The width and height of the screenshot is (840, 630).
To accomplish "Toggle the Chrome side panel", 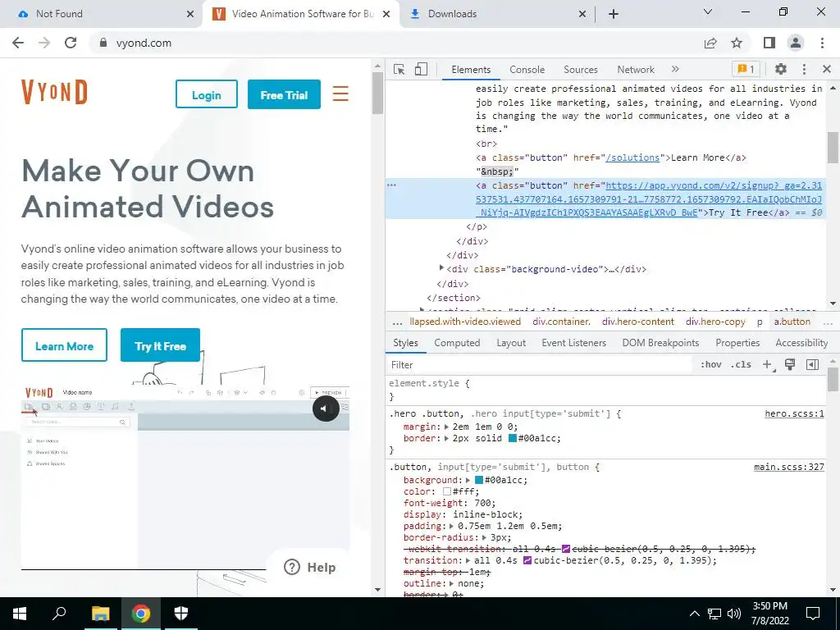I will [769, 43].
